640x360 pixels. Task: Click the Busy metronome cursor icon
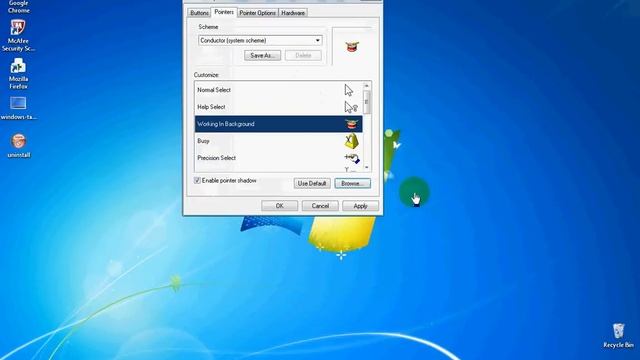coord(351,141)
